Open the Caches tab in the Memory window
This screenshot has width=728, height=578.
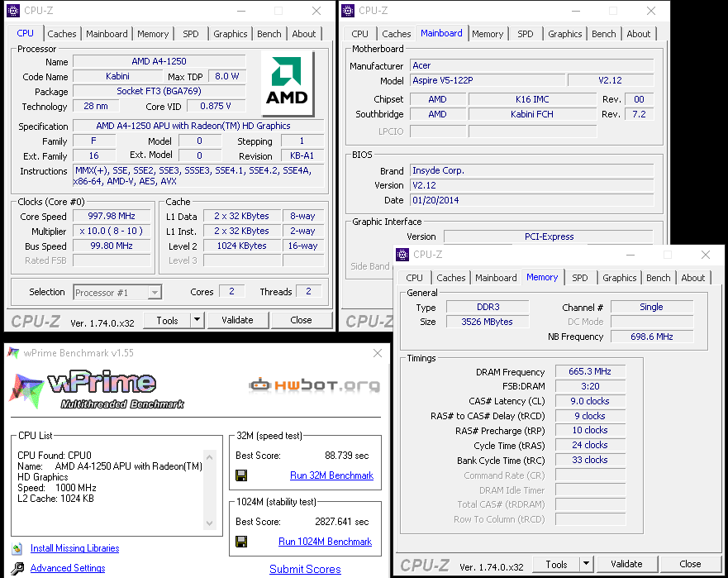(451, 278)
